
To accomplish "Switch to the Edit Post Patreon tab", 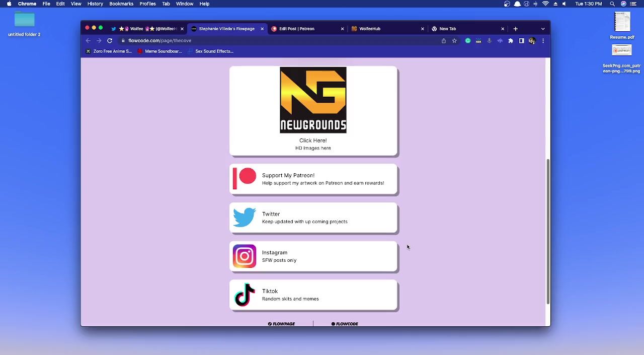I will pos(297,29).
